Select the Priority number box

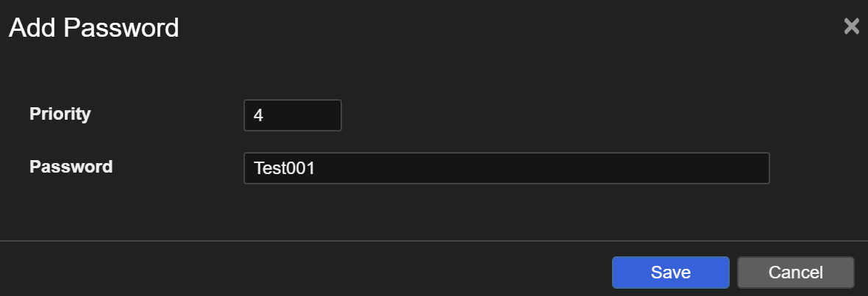[x=292, y=115]
